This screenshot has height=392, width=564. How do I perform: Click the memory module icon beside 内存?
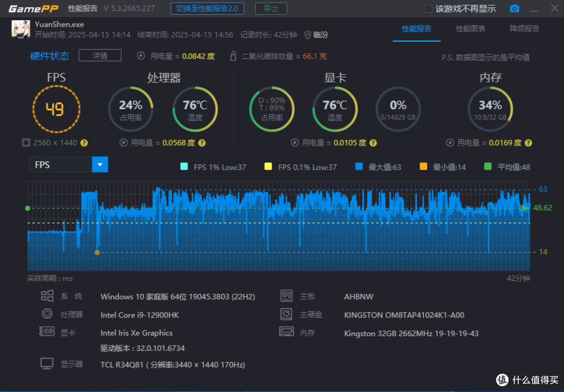click(x=287, y=331)
